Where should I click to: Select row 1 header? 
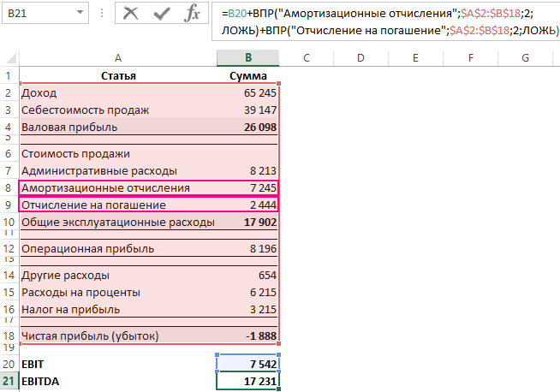[9, 75]
